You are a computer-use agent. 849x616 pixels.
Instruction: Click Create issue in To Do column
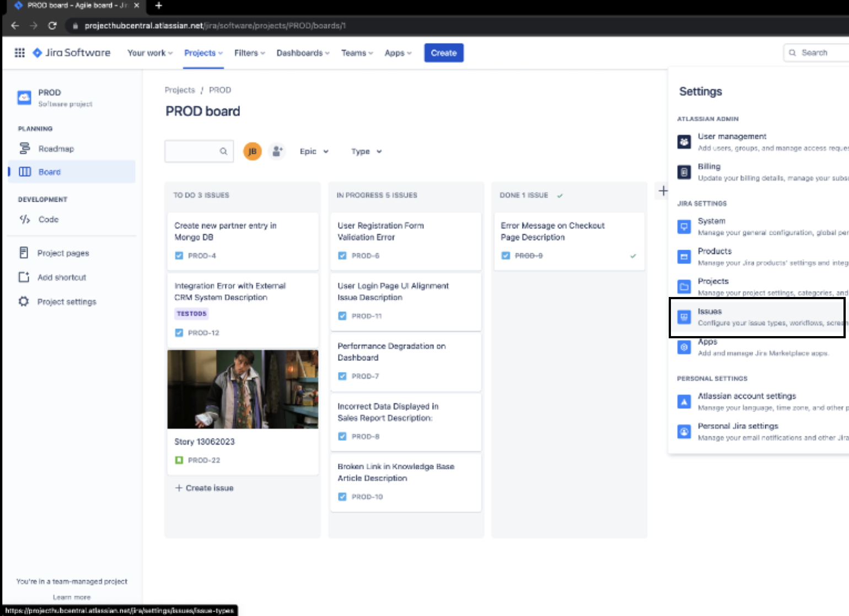click(x=205, y=488)
